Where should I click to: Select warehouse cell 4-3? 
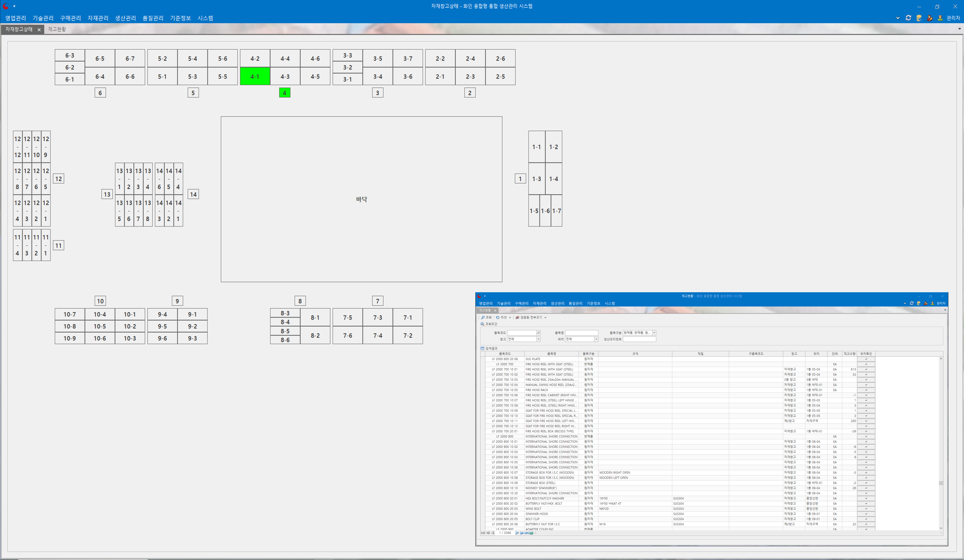pos(285,76)
